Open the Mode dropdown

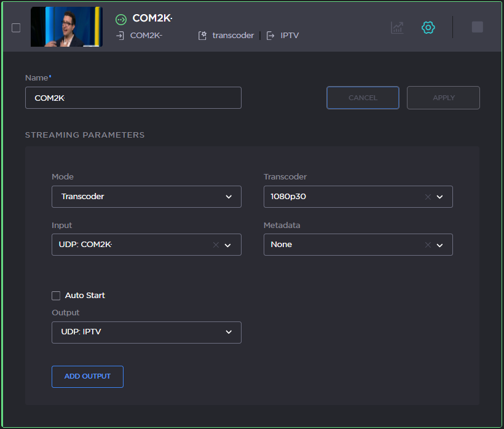(x=229, y=197)
